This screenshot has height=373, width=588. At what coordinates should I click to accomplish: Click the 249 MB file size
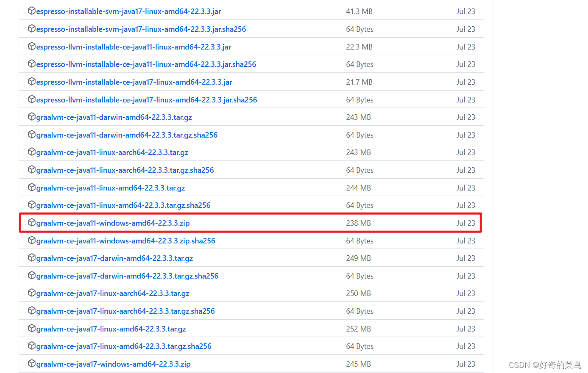click(x=358, y=258)
